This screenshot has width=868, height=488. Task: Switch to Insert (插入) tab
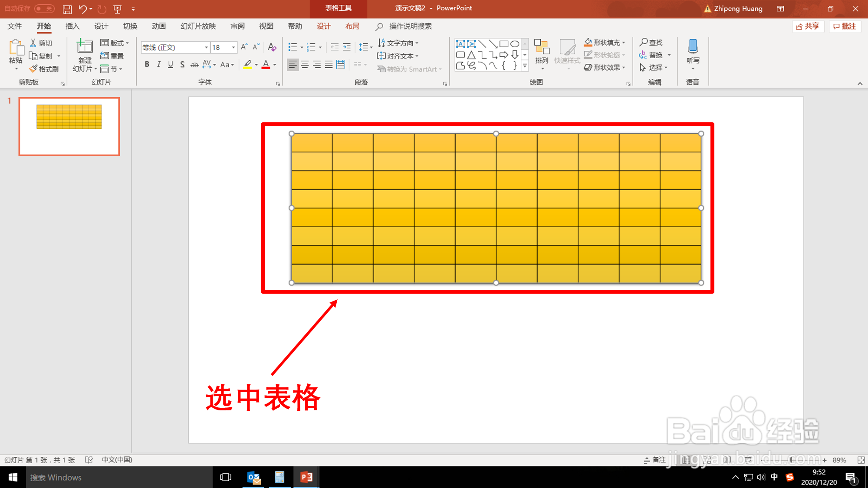(x=72, y=26)
